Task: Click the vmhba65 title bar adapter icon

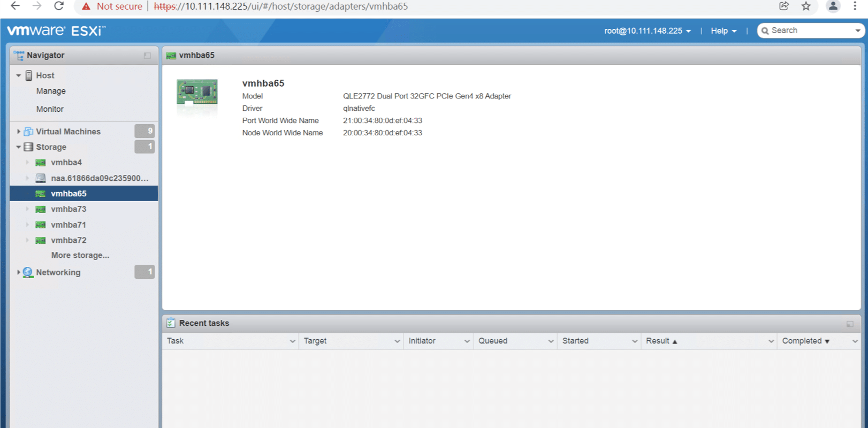Action: [171, 56]
